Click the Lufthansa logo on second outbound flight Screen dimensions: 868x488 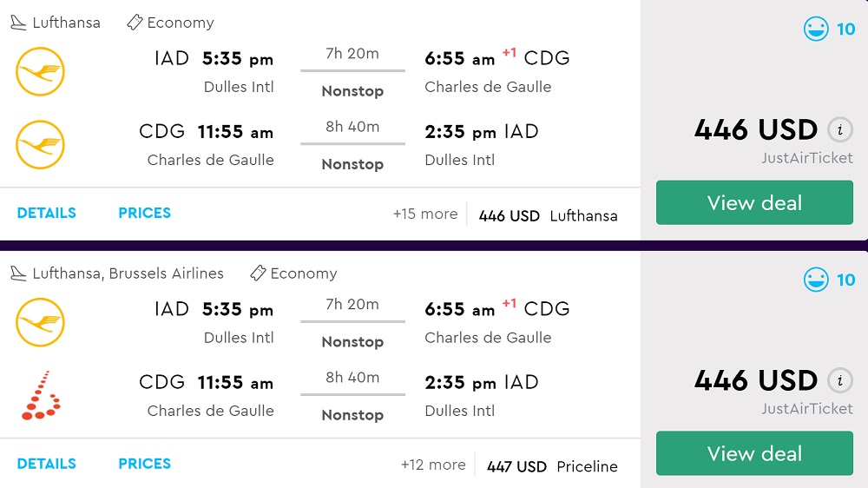pos(40,322)
